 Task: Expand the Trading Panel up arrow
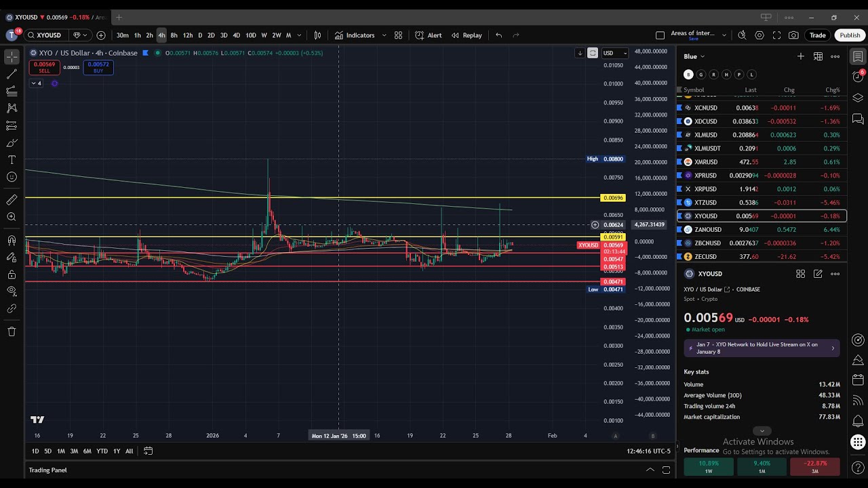tap(650, 470)
